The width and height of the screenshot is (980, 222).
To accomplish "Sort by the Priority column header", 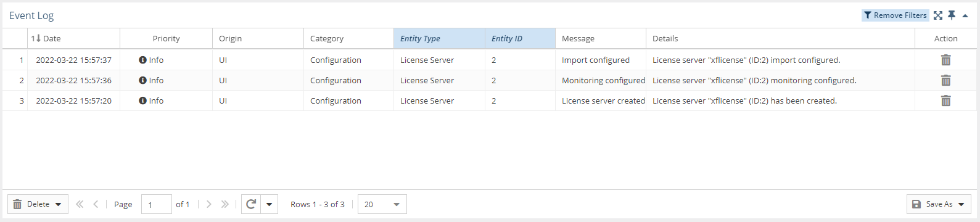I will (x=167, y=38).
